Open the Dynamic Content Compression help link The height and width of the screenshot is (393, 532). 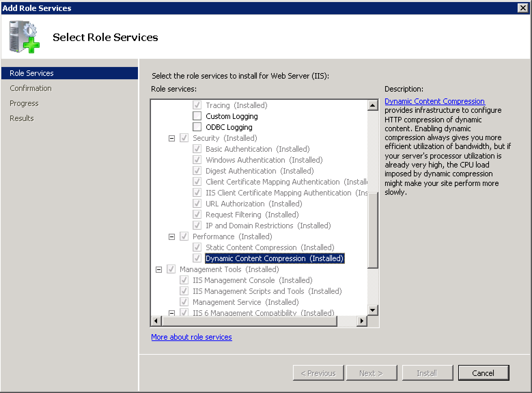(x=434, y=101)
